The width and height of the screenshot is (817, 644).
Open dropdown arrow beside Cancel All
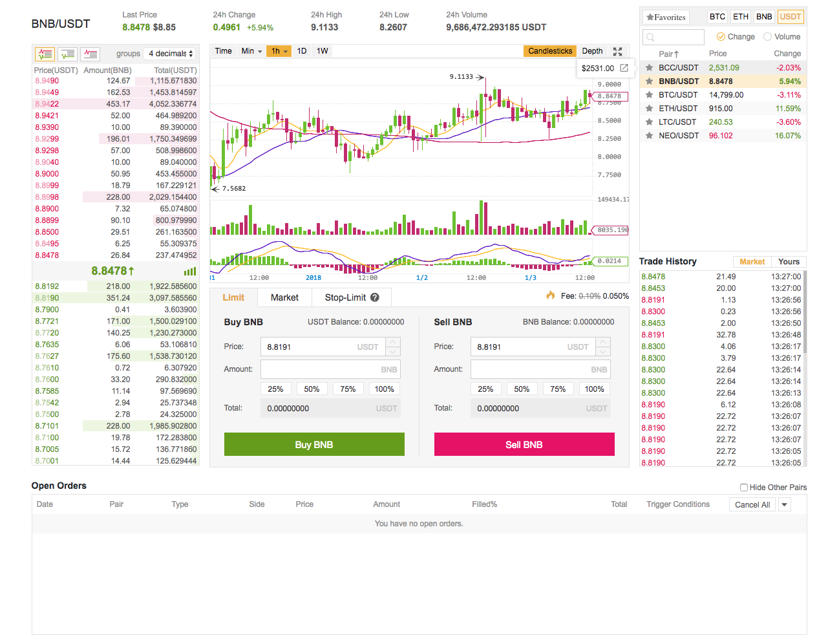pyautogui.click(x=785, y=505)
